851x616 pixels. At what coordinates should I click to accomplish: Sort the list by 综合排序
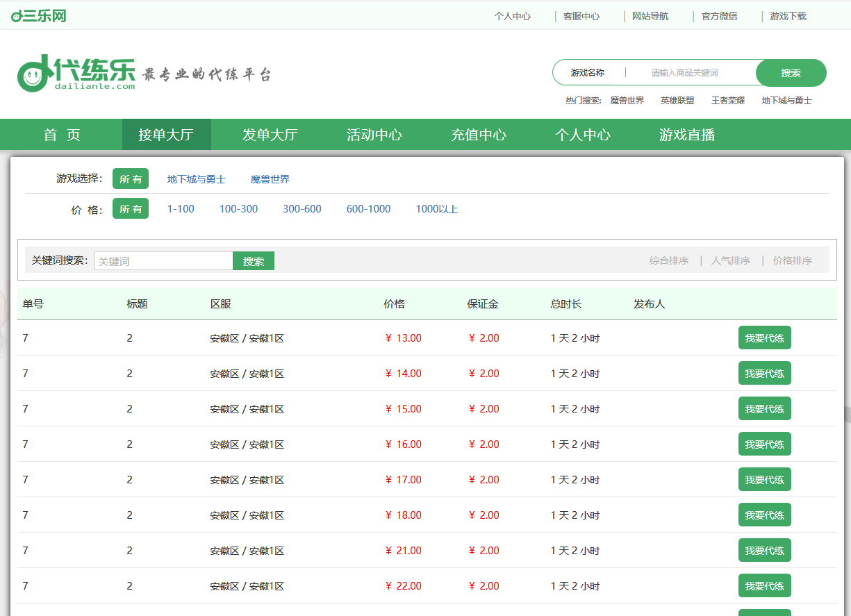pyautogui.click(x=669, y=261)
